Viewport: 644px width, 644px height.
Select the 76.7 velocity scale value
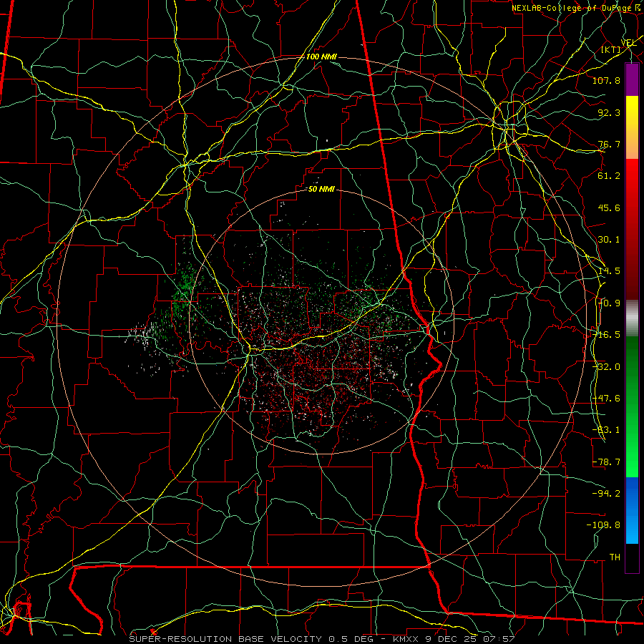(609, 144)
